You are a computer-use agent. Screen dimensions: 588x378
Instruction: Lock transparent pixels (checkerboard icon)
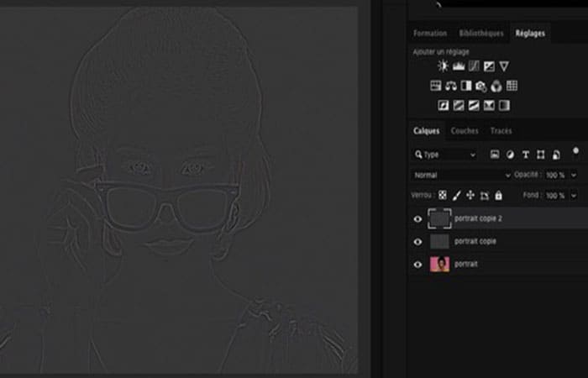(x=443, y=196)
